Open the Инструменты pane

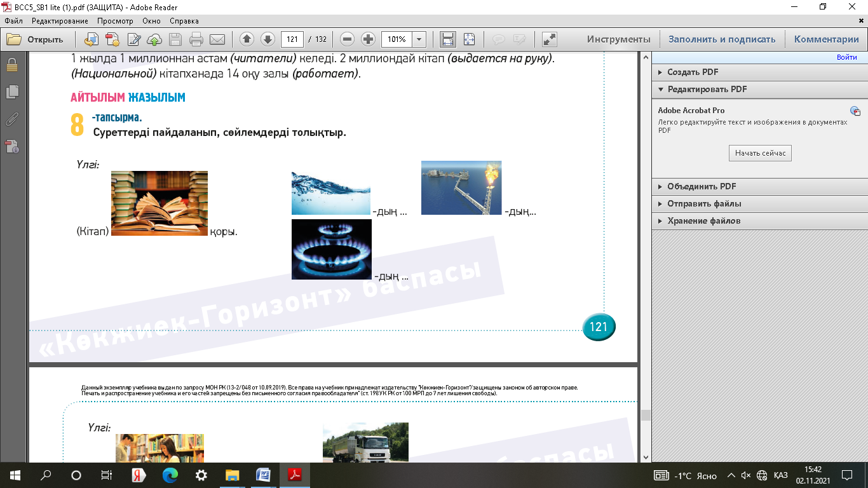pyautogui.click(x=619, y=39)
